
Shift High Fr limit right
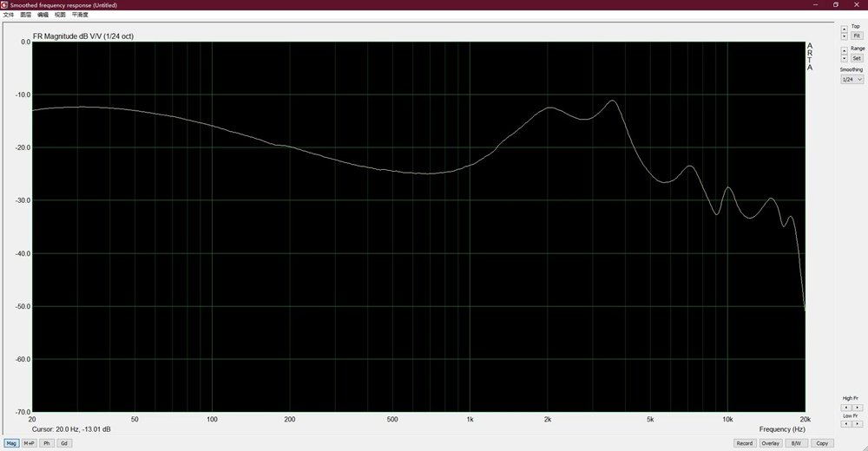point(858,408)
